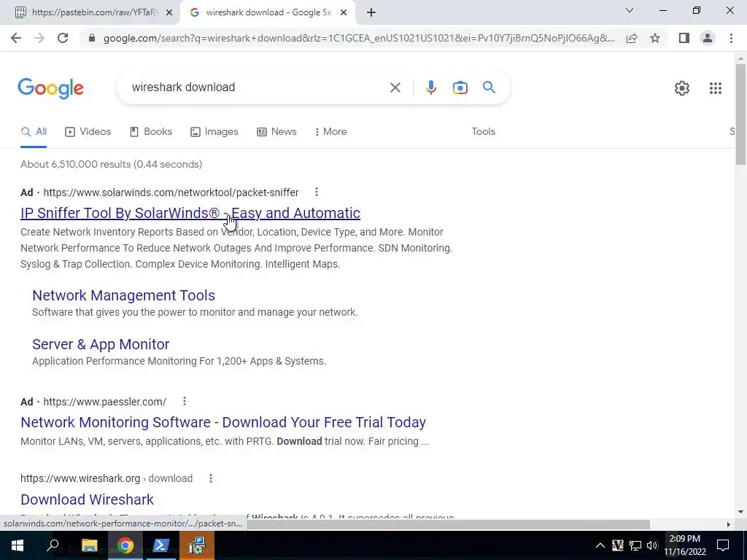The image size is (747, 560).
Task: Share this page using the share icon
Action: point(632,38)
